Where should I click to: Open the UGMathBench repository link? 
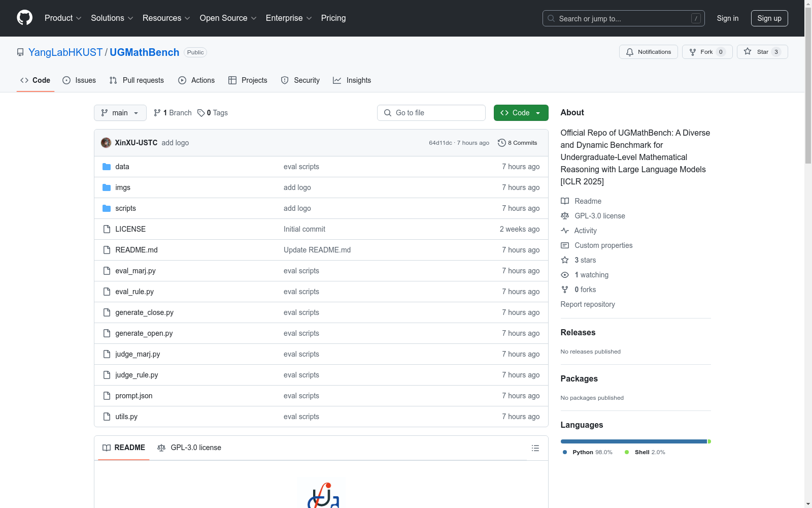(x=145, y=52)
